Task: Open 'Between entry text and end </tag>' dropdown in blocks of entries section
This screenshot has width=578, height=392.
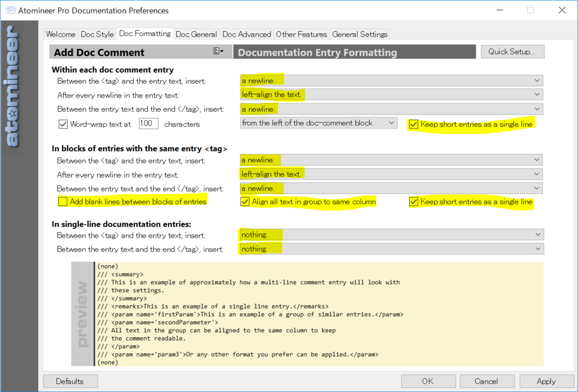Action: point(392,188)
